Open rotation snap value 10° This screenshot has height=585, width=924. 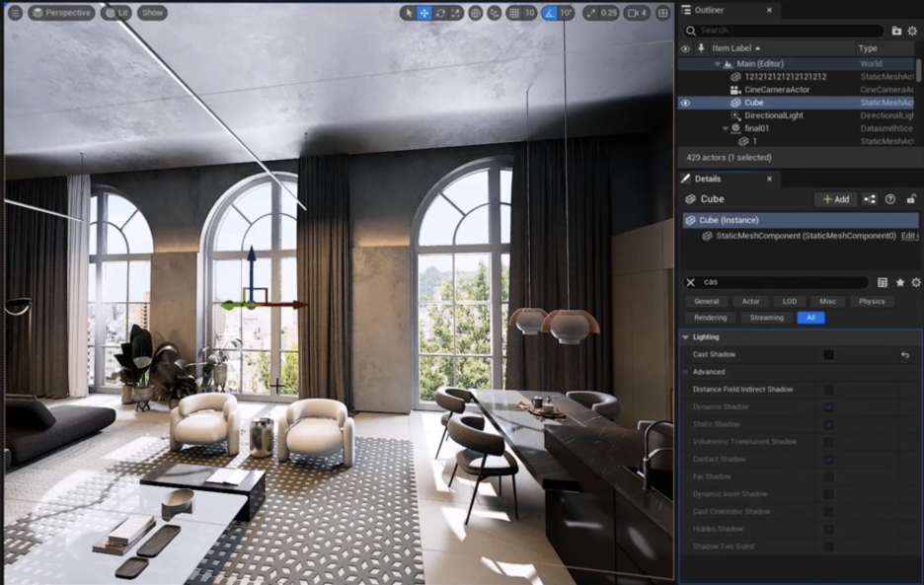tap(567, 13)
